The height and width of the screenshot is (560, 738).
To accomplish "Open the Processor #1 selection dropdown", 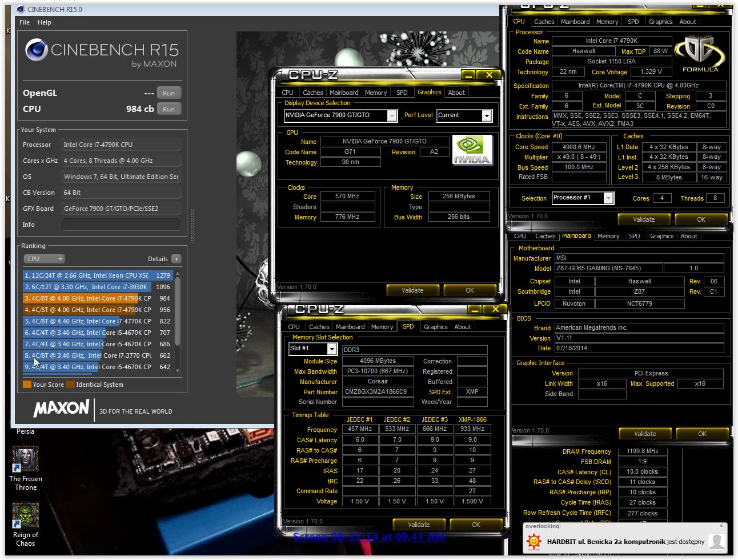I will click(608, 198).
